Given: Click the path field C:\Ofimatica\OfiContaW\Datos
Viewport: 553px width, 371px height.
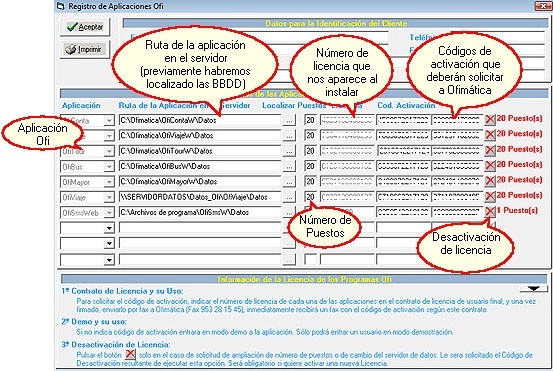Looking at the screenshot, I should (200, 120).
